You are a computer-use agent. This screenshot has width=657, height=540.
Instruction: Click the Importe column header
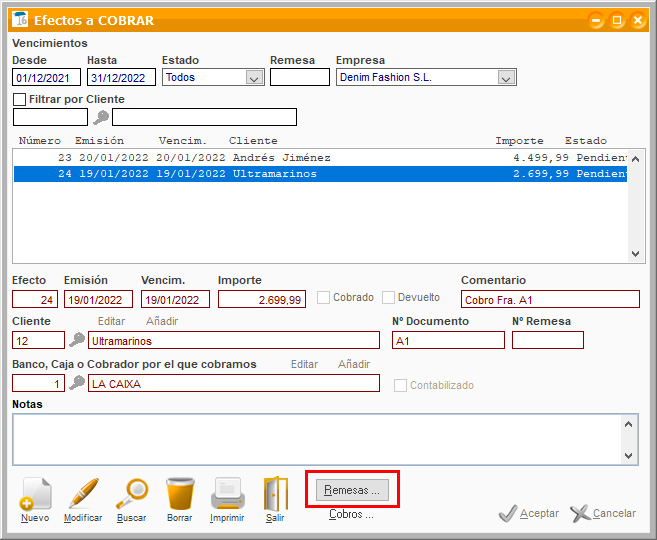[519, 141]
